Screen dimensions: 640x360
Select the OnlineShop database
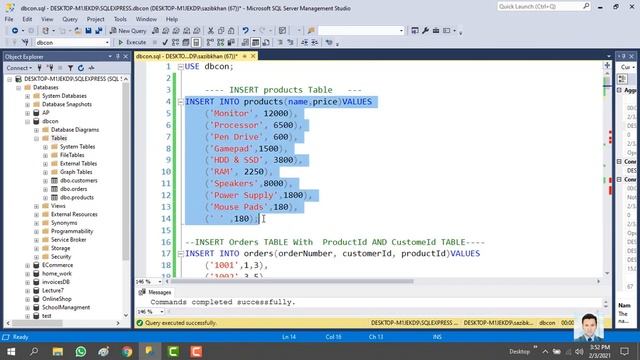pos(57,299)
